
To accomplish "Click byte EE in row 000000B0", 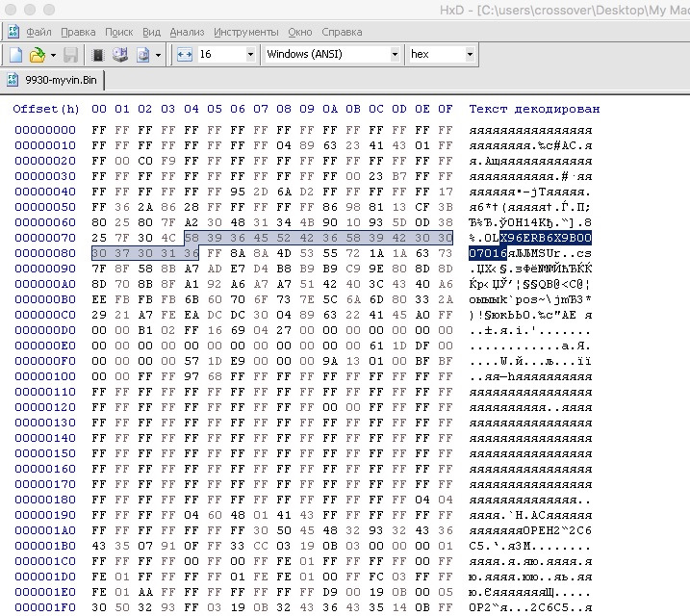I will point(99,299).
